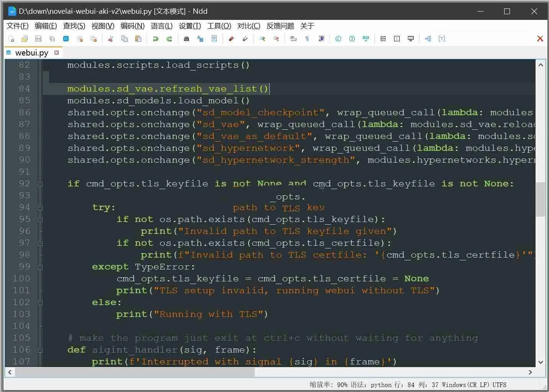Cut selected text using the scissors icon
This screenshot has height=392, width=549.
pyautogui.click(x=111, y=38)
